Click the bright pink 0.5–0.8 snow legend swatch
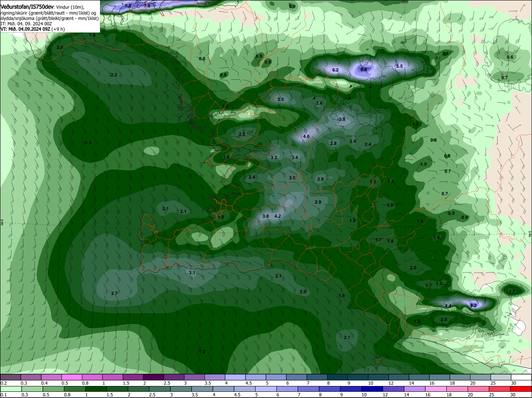532x398 pixels. click(x=71, y=377)
